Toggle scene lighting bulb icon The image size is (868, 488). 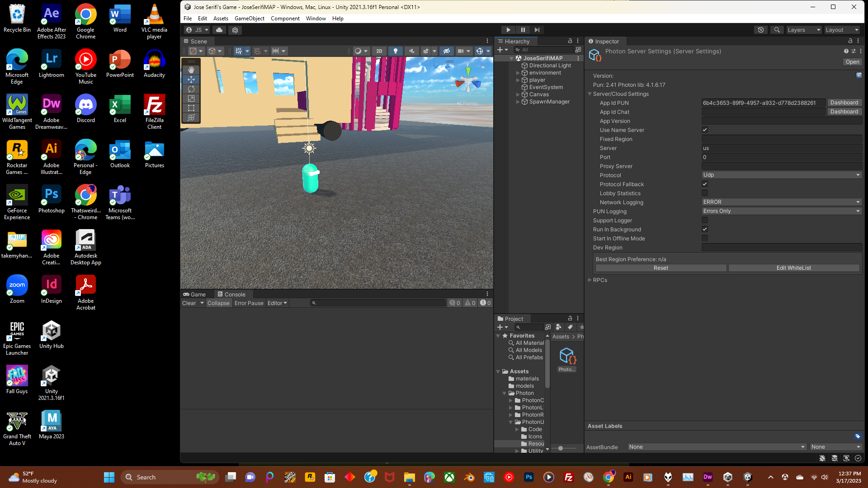click(x=396, y=51)
